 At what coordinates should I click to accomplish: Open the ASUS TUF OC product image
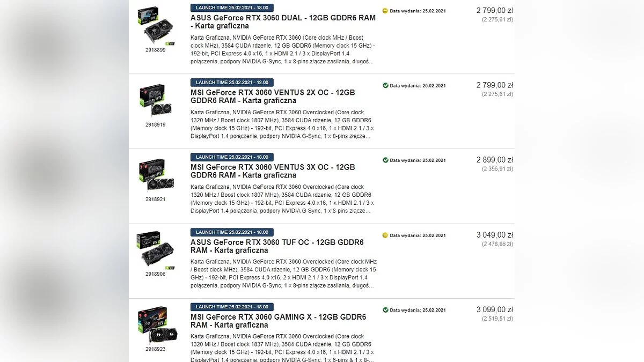point(156,250)
